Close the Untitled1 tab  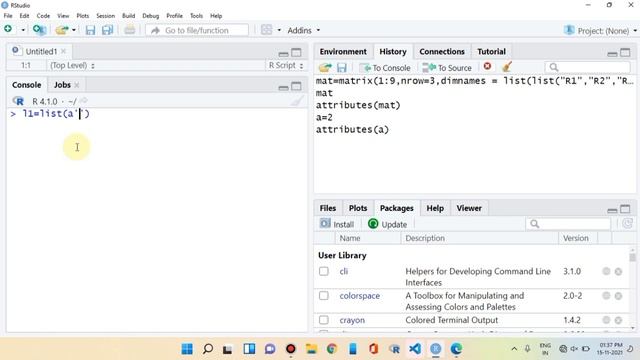pos(64,51)
